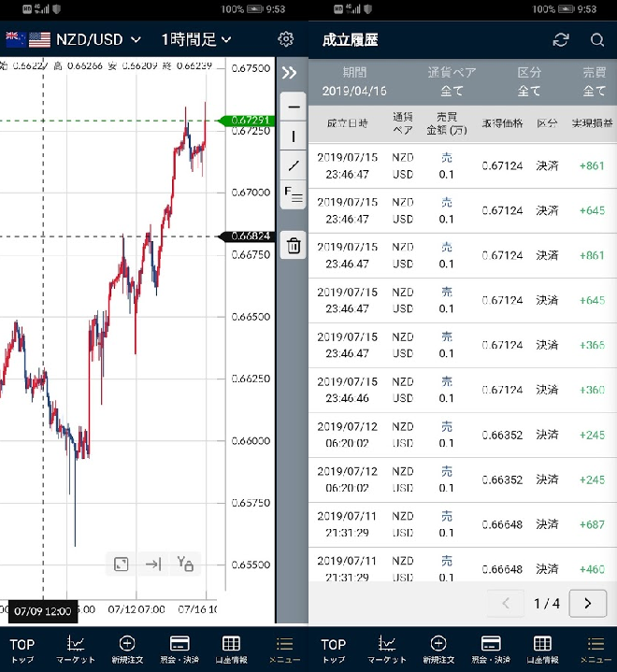Select Fibonacci retracement tool
The height and width of the screenshot is (672, 617).
coord(294,195)
